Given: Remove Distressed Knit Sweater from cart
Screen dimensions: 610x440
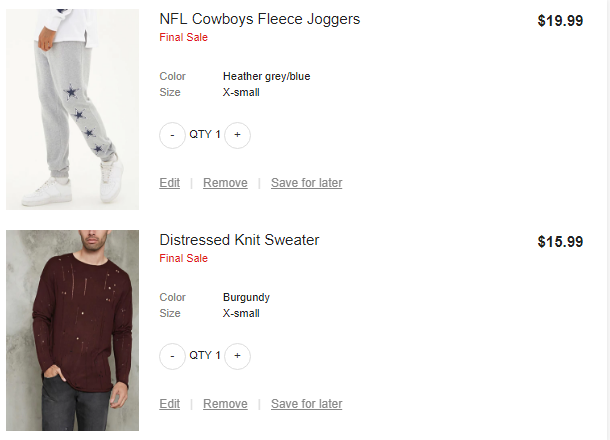Looking at the screenshot, I should (225, 404).
